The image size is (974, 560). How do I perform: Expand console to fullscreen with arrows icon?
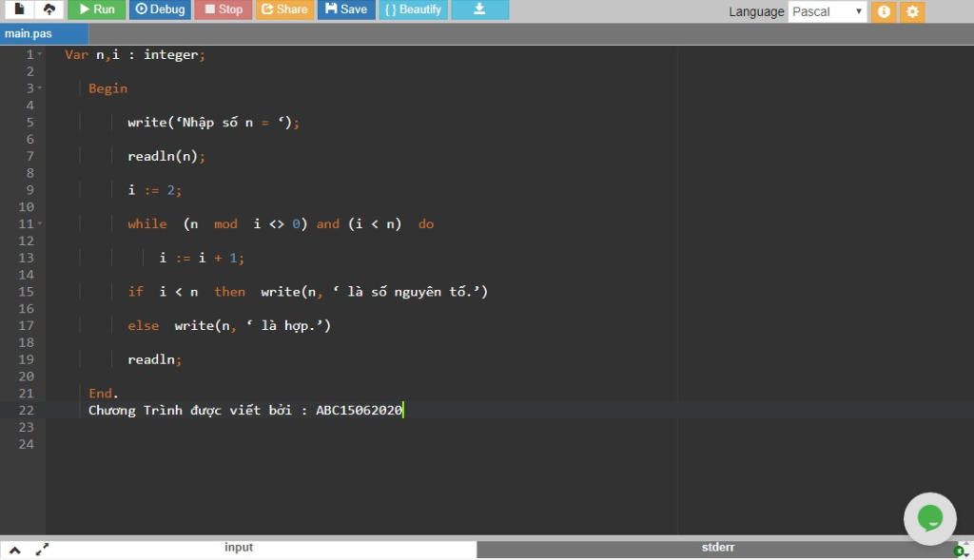(x=42, y=550)
